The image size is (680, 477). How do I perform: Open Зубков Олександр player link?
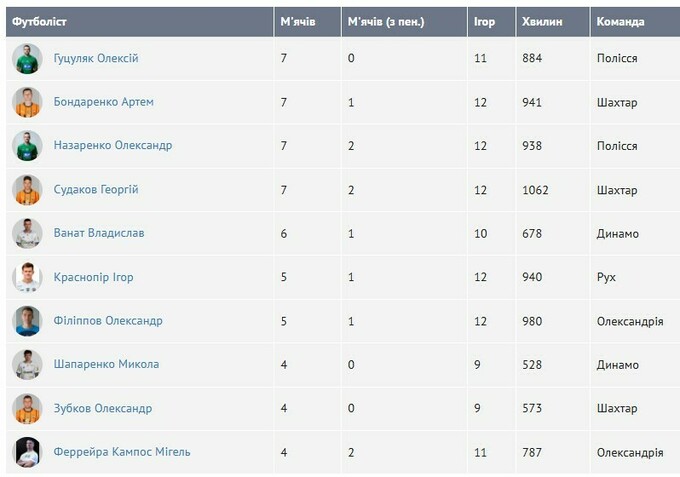coord(103,408)
